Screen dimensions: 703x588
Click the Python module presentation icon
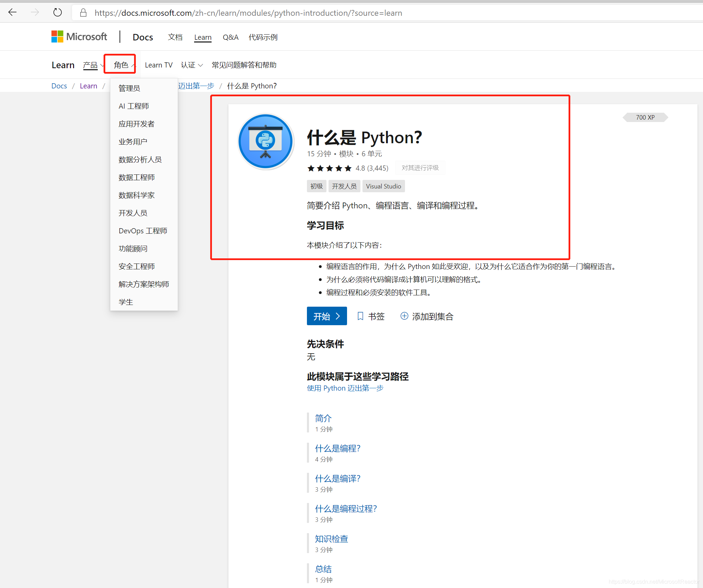point(266,141)
